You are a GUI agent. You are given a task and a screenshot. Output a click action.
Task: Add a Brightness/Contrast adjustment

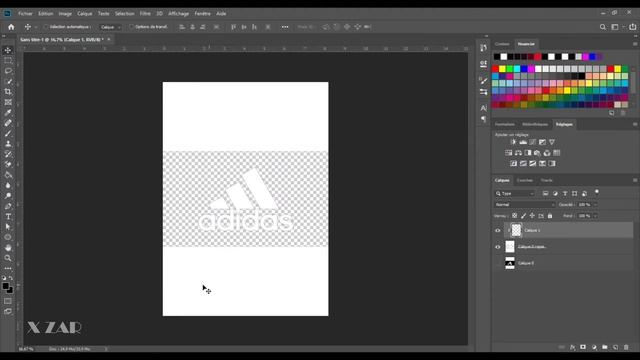[x=513, y=142]
